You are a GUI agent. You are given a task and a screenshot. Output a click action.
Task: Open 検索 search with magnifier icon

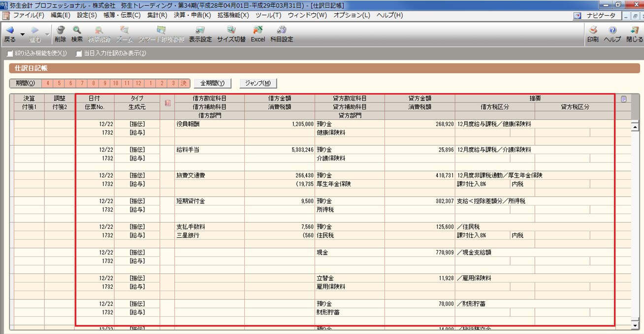click(x=77, y=33)
